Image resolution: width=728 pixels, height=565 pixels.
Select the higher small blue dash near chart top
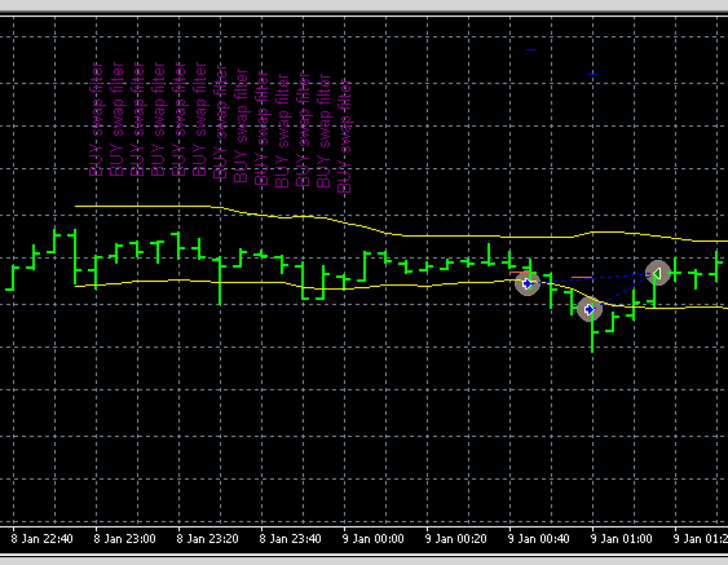click(x=531, y=50)
